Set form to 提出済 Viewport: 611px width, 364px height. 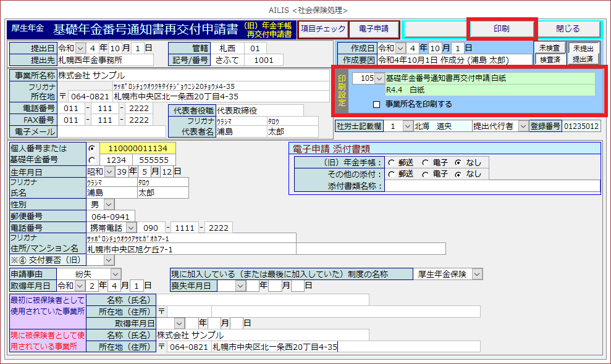coord(583,59)
